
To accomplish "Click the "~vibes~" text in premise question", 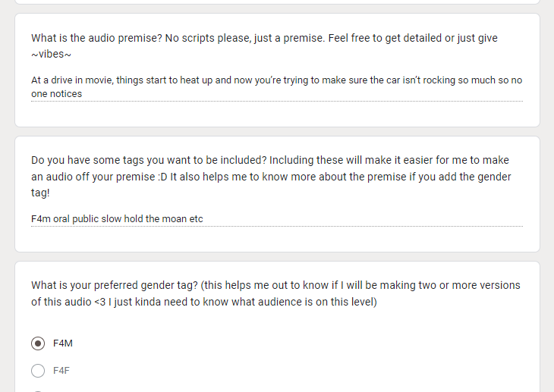I will click(52, 54).
